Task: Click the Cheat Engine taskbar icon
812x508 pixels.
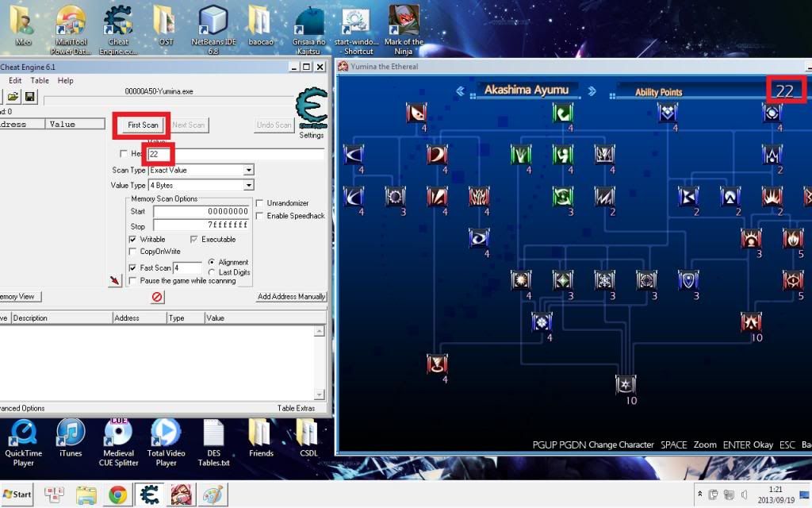Action: [150, 495]
